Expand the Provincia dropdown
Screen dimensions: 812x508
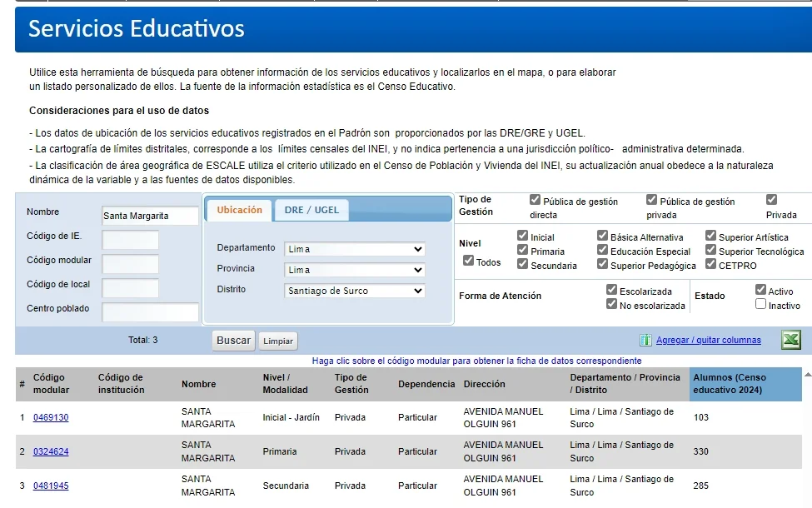[x=355, y=270]
